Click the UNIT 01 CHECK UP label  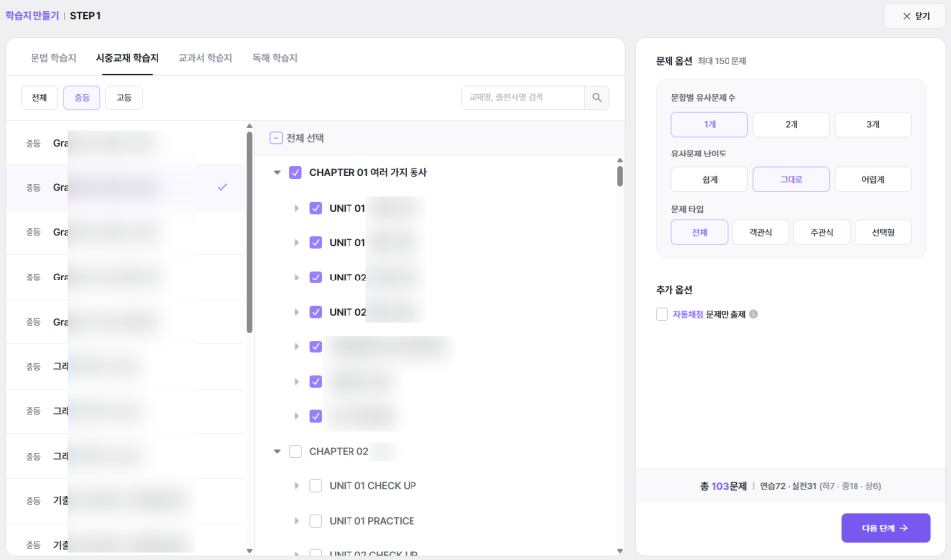tap(372, 486)
